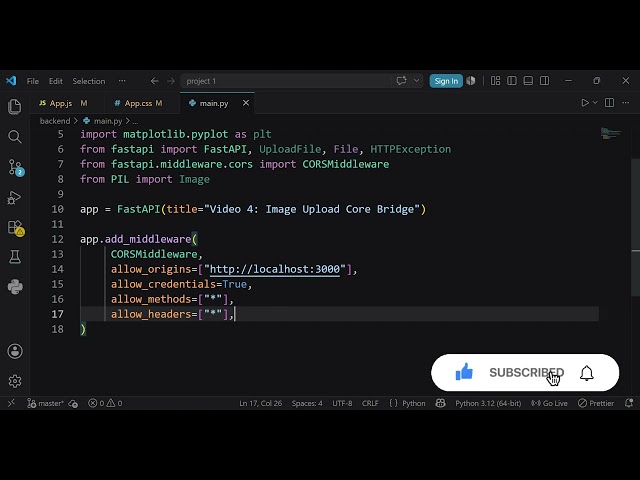The width and height of the screenshot is (640, 480).
Task: Click the vertical editor scrollbar
Action: 636,227
